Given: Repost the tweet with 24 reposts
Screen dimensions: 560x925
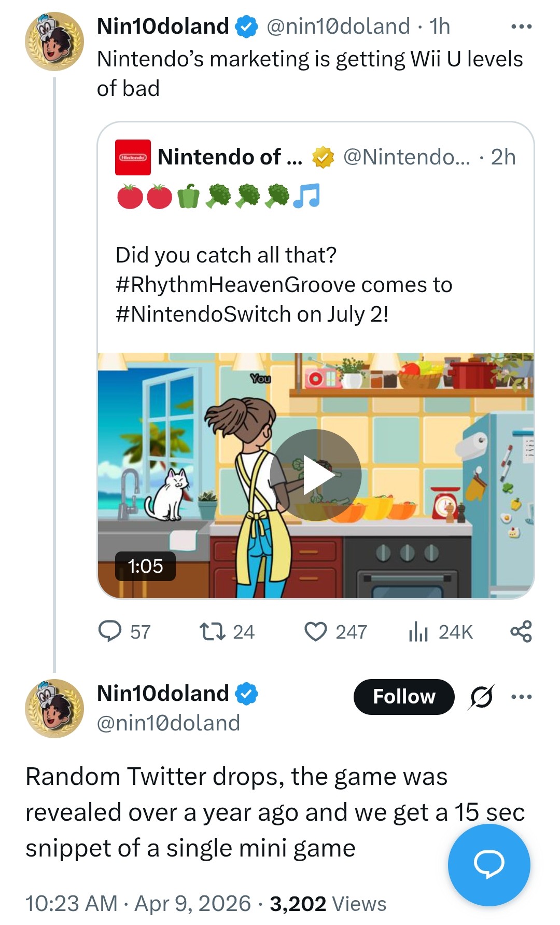Looking at the screenshot, I should click(212, 631).
